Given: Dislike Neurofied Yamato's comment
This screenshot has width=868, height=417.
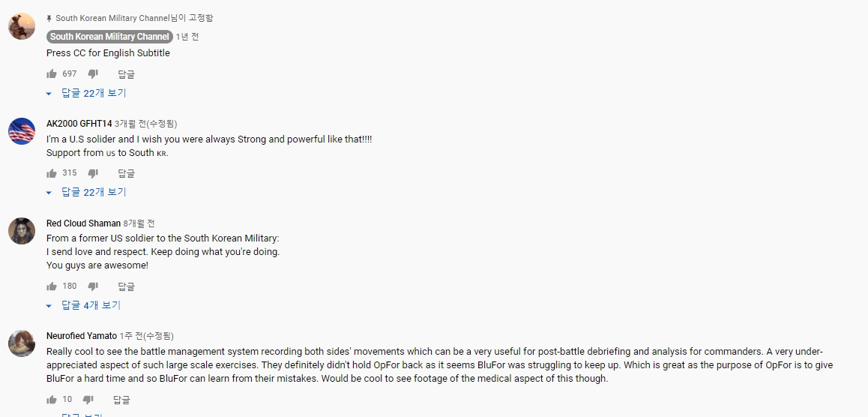Looking at the screenshot, I should point(88,399).
